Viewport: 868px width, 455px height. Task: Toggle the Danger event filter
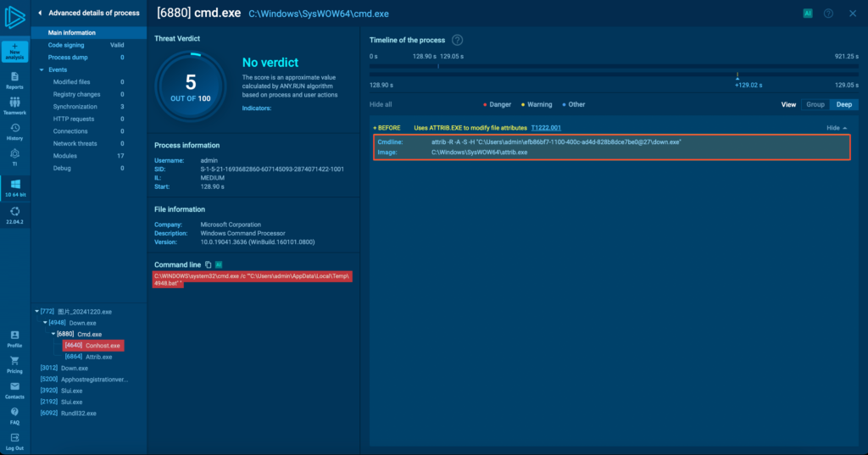[x=497, y=104]
